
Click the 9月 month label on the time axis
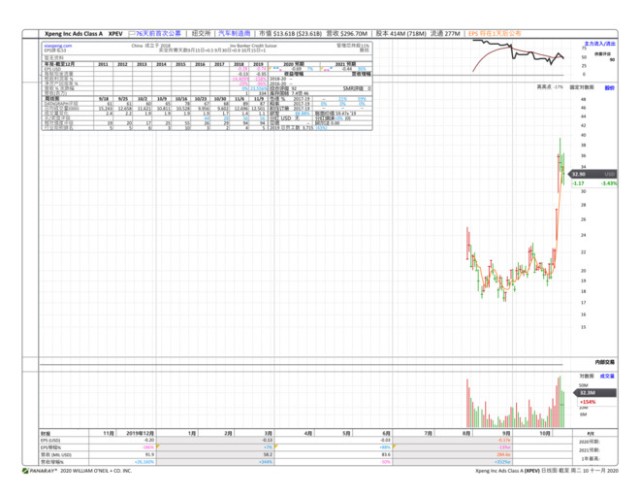tap(506, 433)
